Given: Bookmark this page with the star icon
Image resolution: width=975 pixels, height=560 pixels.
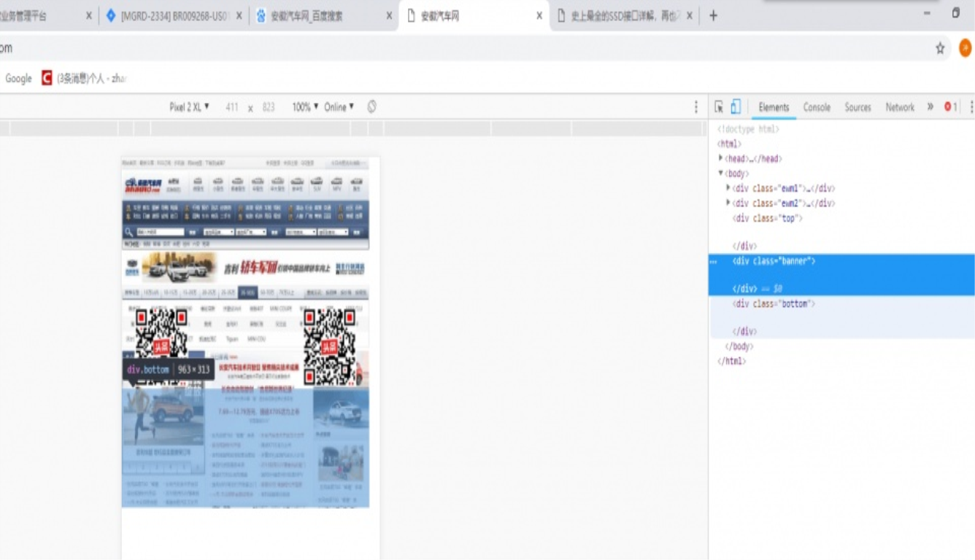Looking at the screenshot, I should [x=940, y=48].
